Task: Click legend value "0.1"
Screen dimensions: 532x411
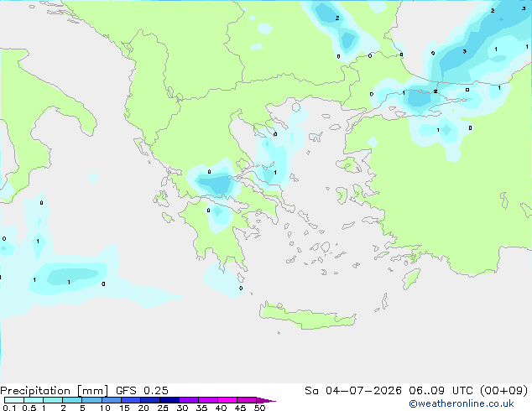Action: (9, 408)
